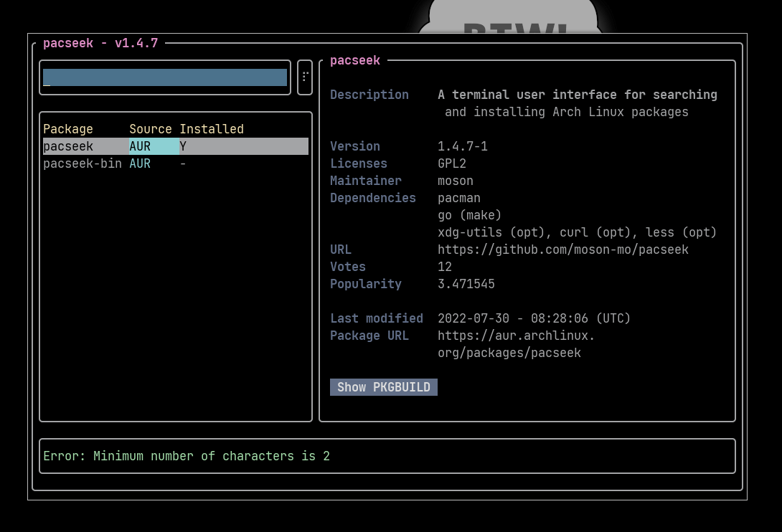The image size is (782, 532).
Task: Click the AUR source cell for pacseek-bin
Action: [x=140, y=163]
